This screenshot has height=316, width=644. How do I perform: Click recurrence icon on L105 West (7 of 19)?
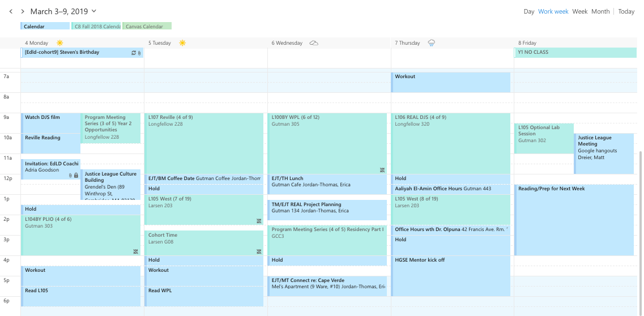pos(259,221)
